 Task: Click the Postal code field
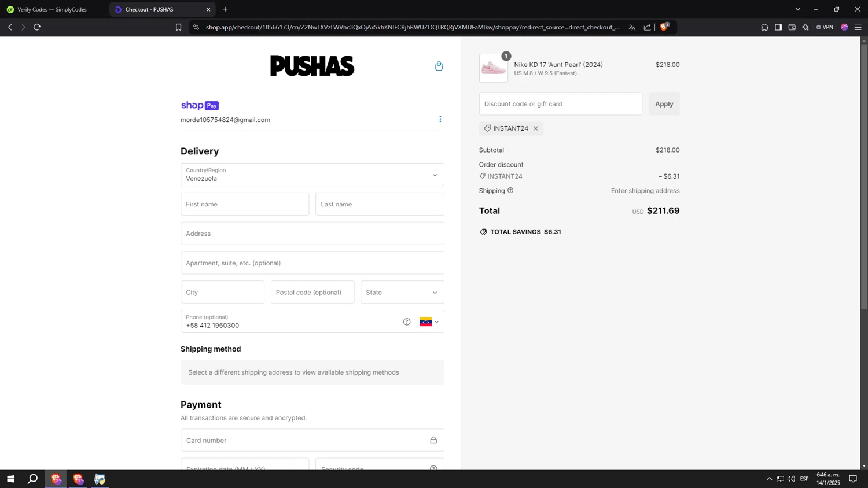point(312,292)
